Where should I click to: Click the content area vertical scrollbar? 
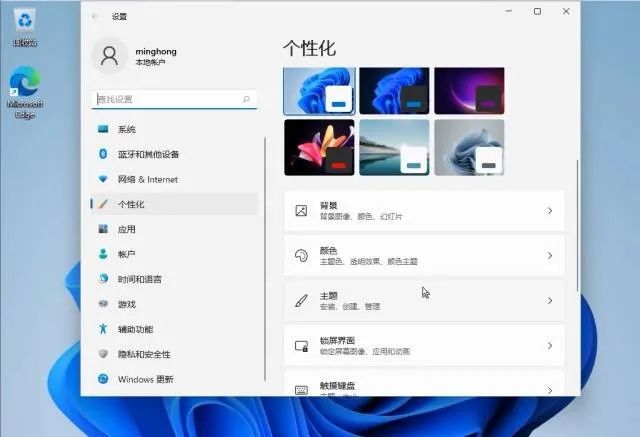(578, 226)
